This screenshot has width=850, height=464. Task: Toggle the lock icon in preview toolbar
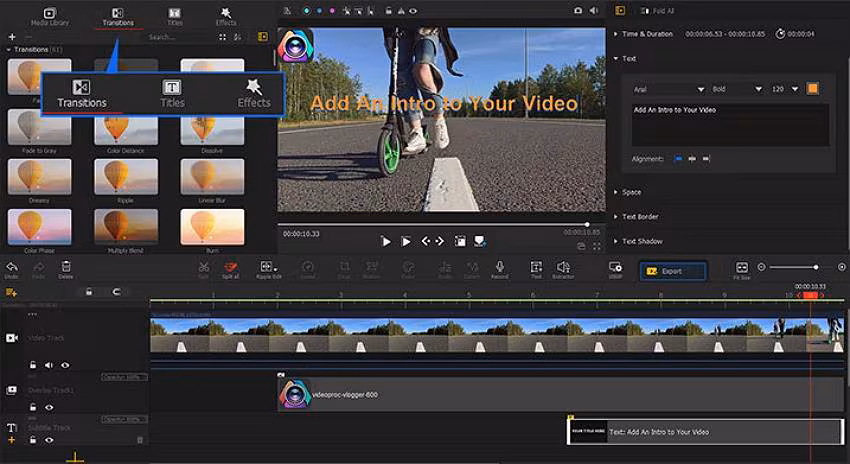pyautogui.click(x=388, y=10)
